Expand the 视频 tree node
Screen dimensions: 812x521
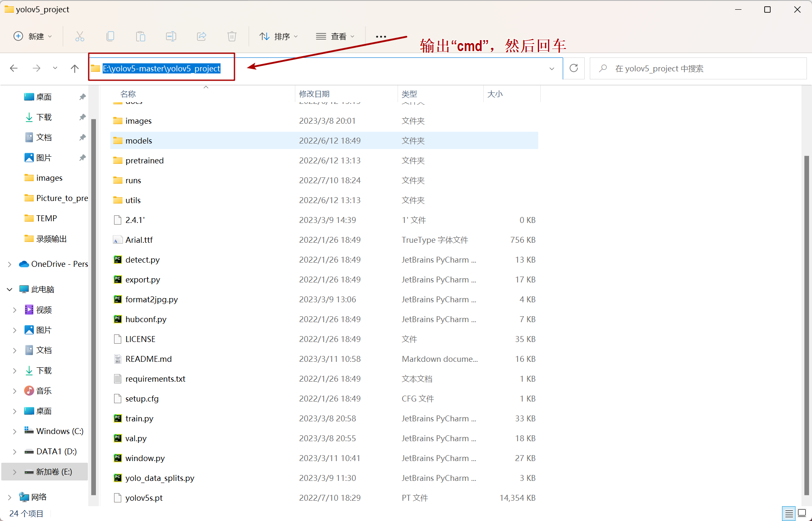coord(15,310)
